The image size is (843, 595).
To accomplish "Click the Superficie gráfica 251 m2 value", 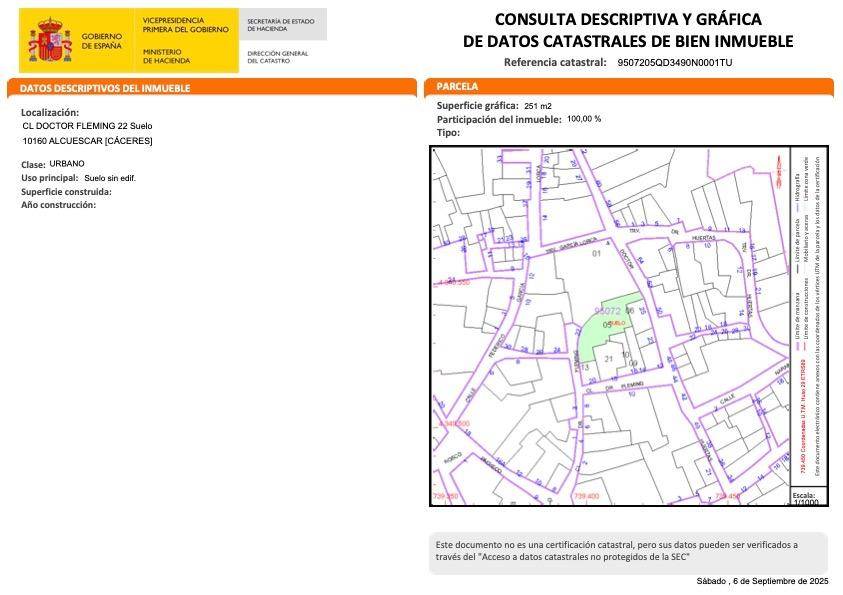I will (x=538, y=106).
